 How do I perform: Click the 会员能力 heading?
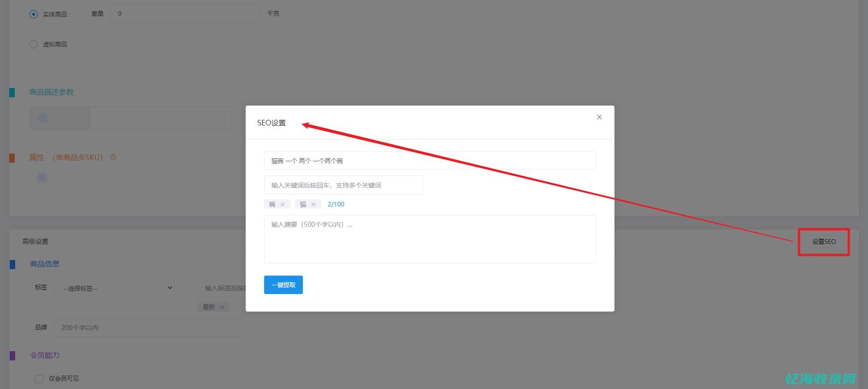pos(45,355)
